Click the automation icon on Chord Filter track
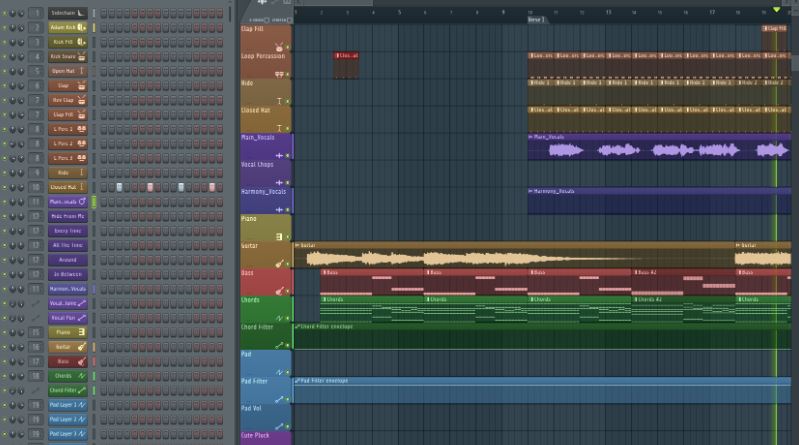 coord(279,345)
